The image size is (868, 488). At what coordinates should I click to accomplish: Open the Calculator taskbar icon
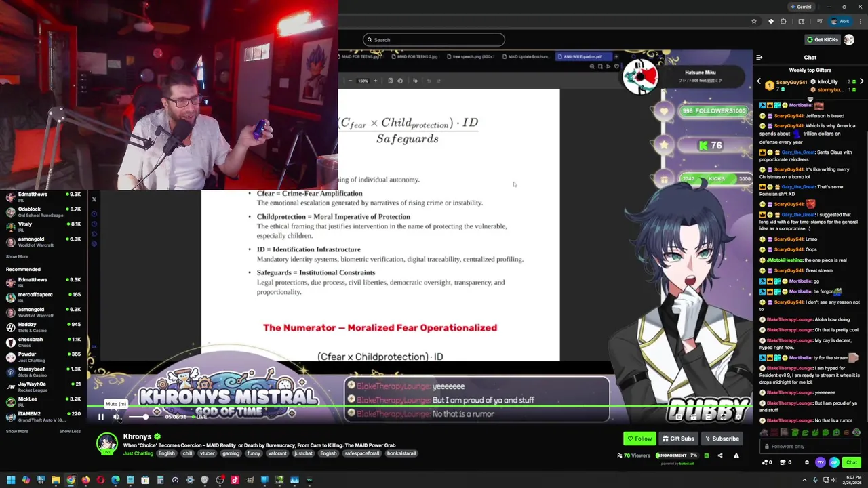(160, 480)
